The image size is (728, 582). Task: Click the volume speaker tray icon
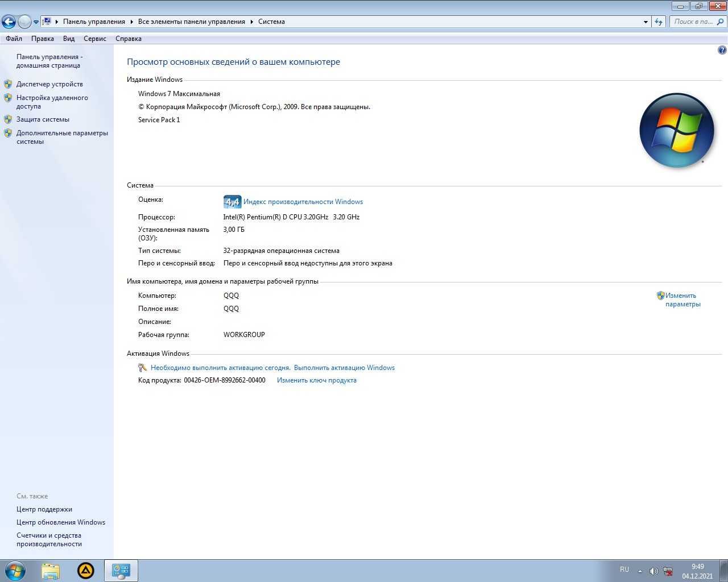coord(653,571)
